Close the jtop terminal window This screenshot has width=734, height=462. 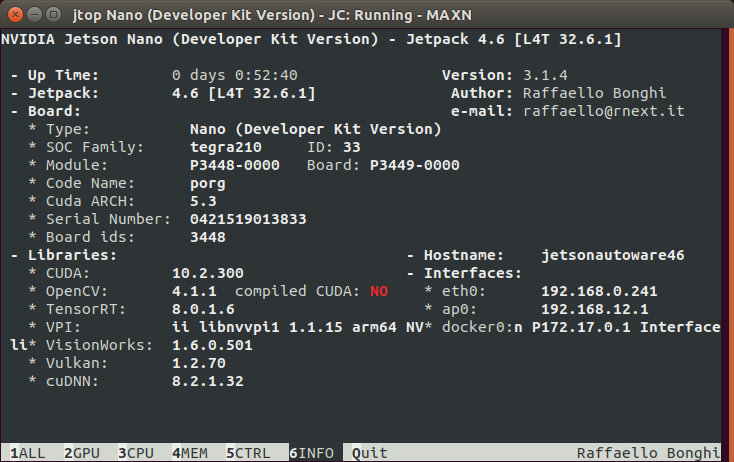(15, 15)
